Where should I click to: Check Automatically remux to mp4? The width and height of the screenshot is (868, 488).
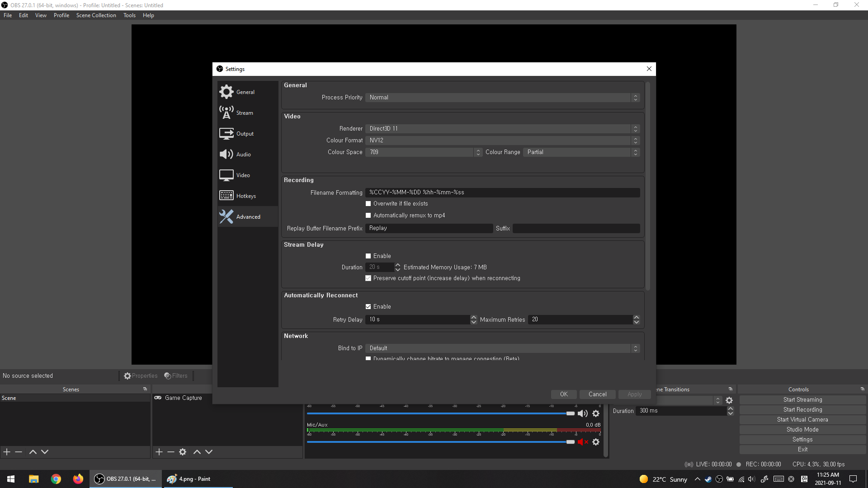click(368, 216)
